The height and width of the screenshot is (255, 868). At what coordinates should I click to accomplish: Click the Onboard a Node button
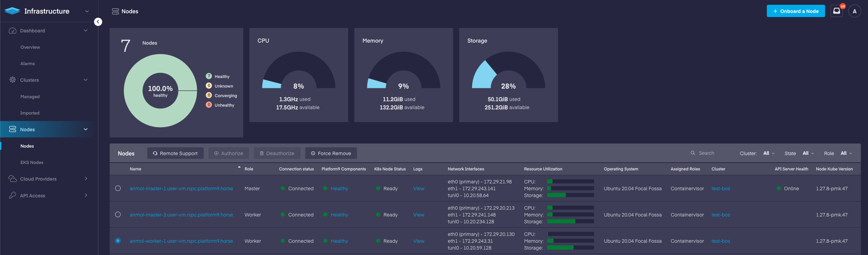tap(795, 11)
